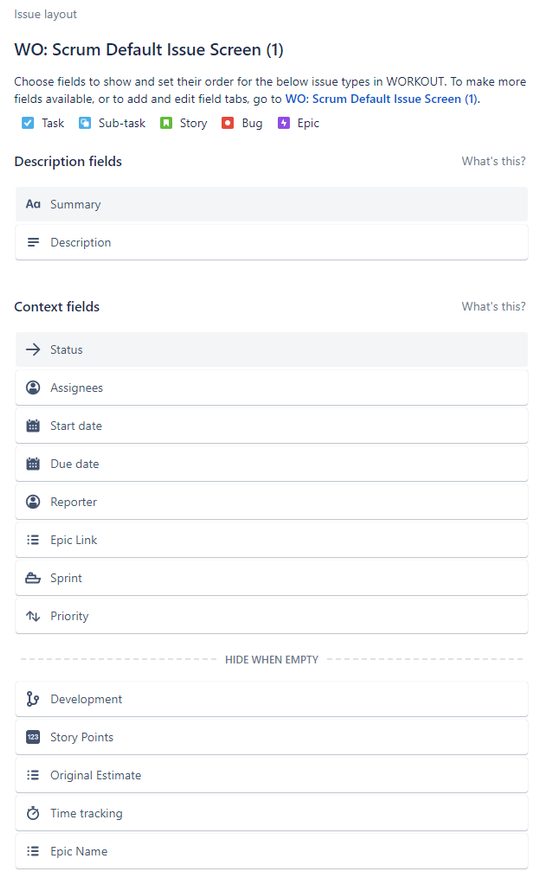
Task: Click the Start date calendar icon
Action: click(33, 426)
